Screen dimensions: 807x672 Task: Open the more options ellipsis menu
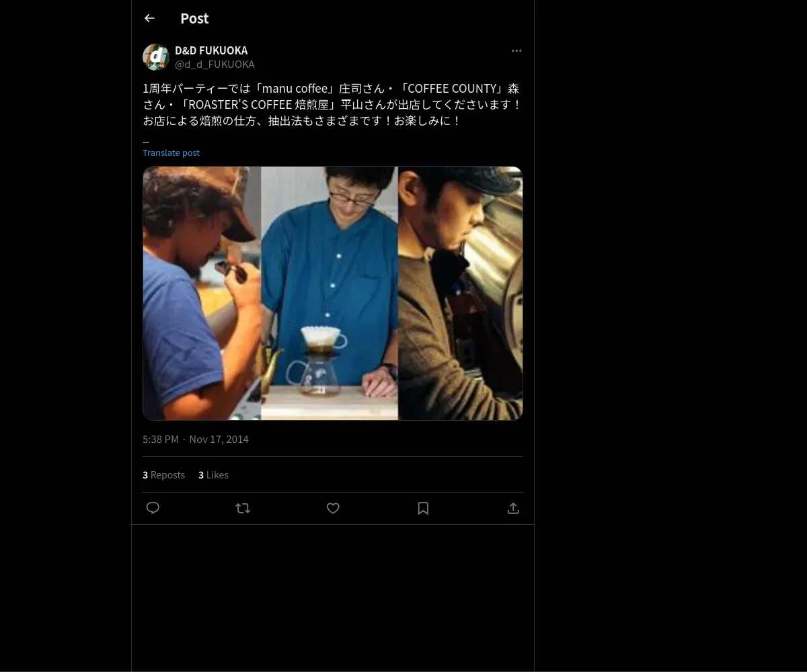tap(516, 50)
